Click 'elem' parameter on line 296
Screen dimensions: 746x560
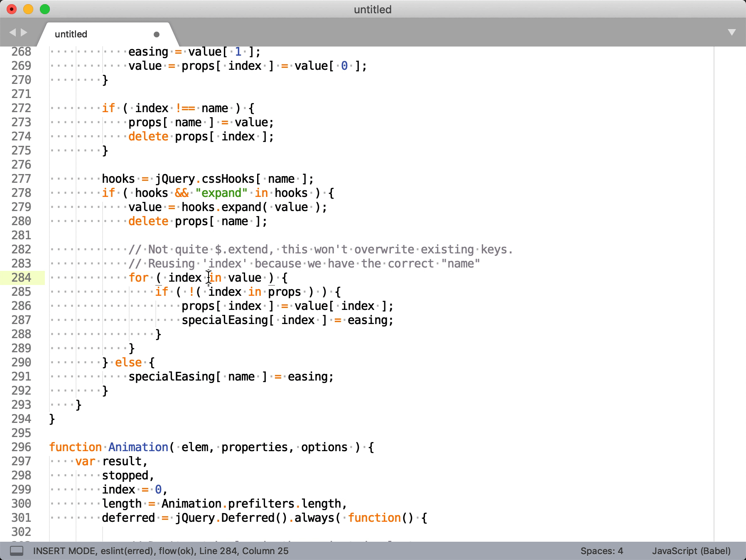195,447
